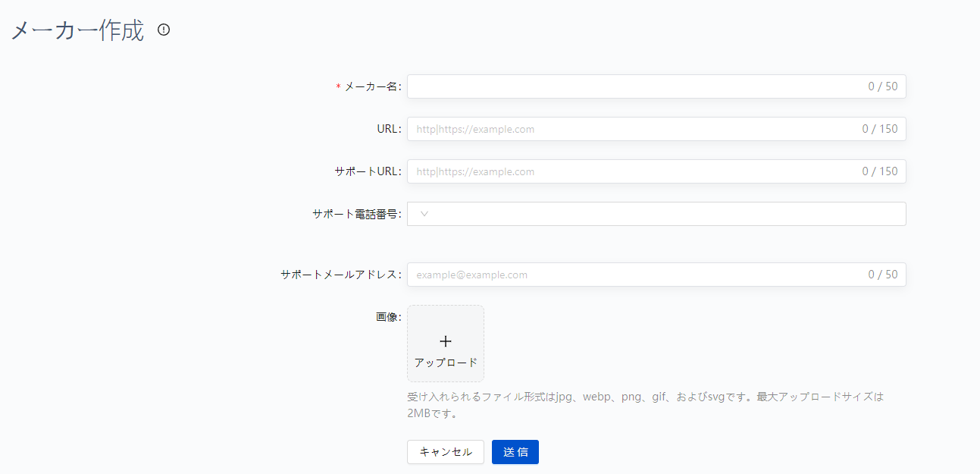Click the キャンセル cancel button
This screenshot has height=474, width=980.
coord(445,451)
